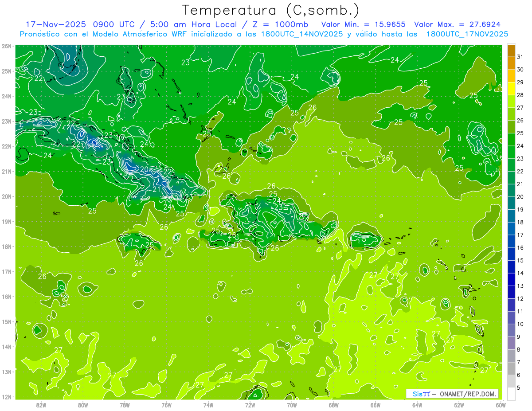The height and width of the screenshot is (411, 532).
Task: Click the 60W longitude axis label
Action: pyautogui.click(x=501, y=405)
